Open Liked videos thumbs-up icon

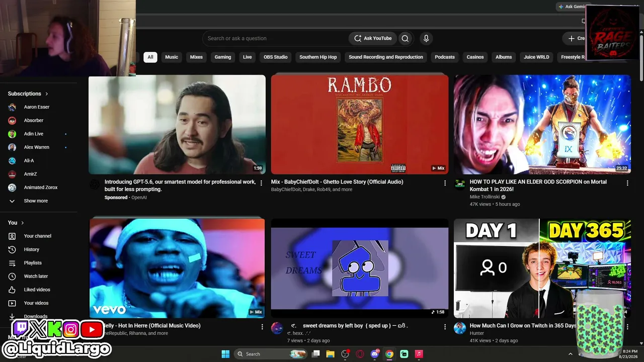[12, 290]
